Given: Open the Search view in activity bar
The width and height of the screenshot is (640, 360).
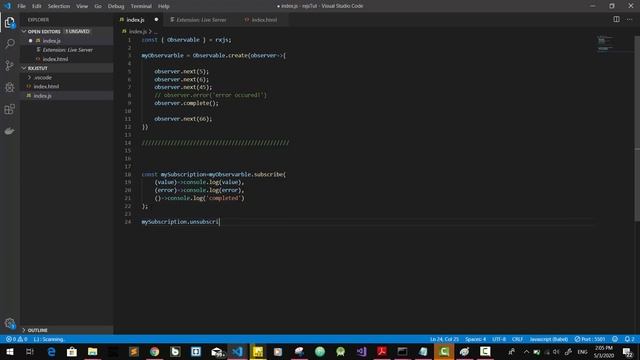Looking at the screenshot, I should 9,44.
